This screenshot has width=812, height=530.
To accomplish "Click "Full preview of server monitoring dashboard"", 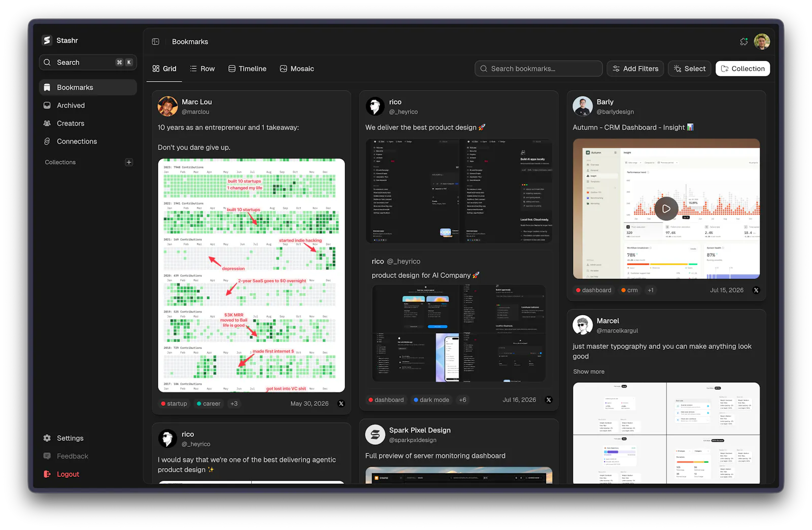I will point(435,456).
